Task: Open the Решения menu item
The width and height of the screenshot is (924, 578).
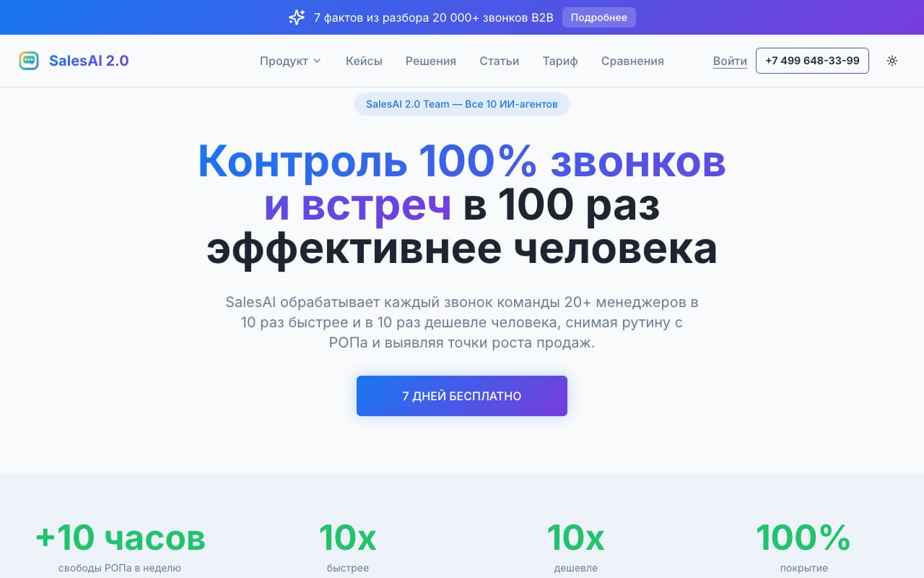Action: point(431,61)
